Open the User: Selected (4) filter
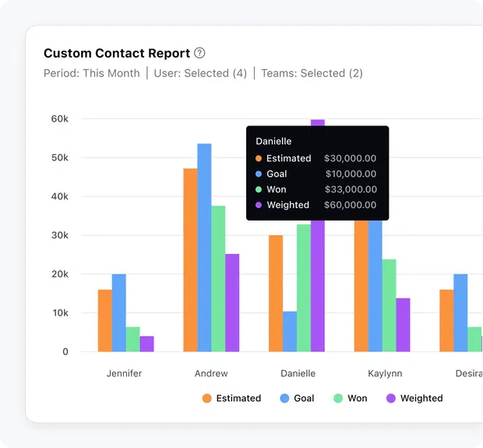Image resolution: width=483 pixels, height=448 pixels. [x=200, y=73]
